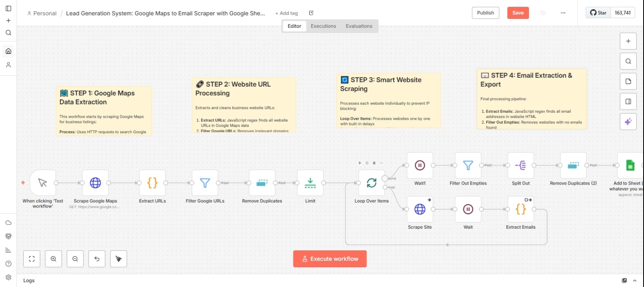Collapse the left sidebar

click(x=8, y=8)
